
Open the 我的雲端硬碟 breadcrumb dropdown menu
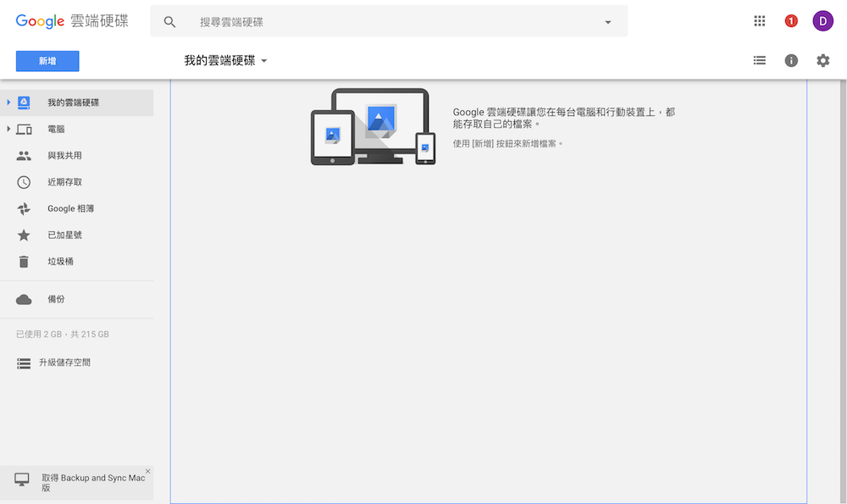point(263,60)
